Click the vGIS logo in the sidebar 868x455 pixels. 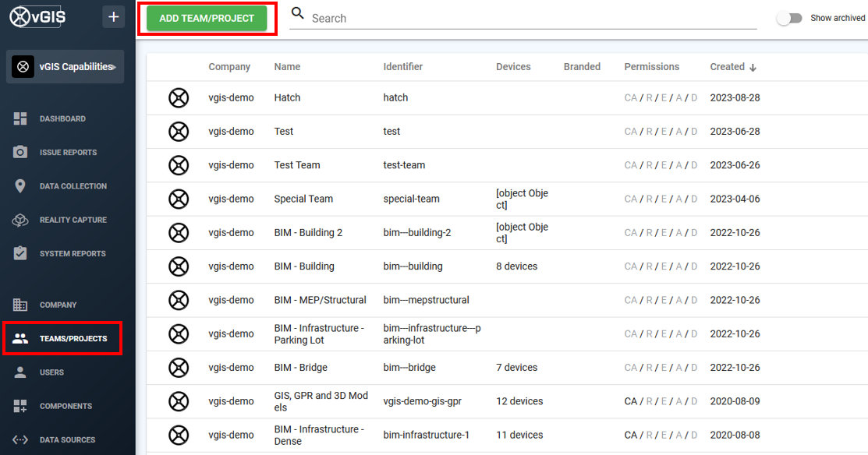click(37, 16)
